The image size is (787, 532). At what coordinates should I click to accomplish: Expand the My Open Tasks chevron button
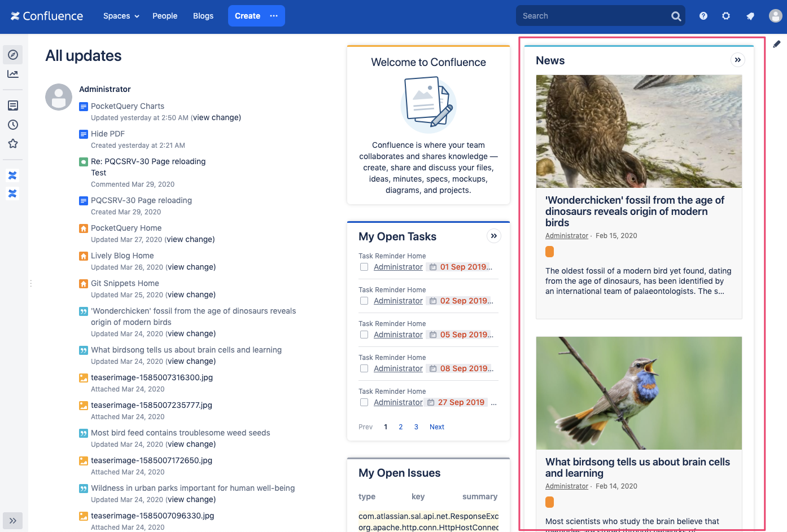494,236
